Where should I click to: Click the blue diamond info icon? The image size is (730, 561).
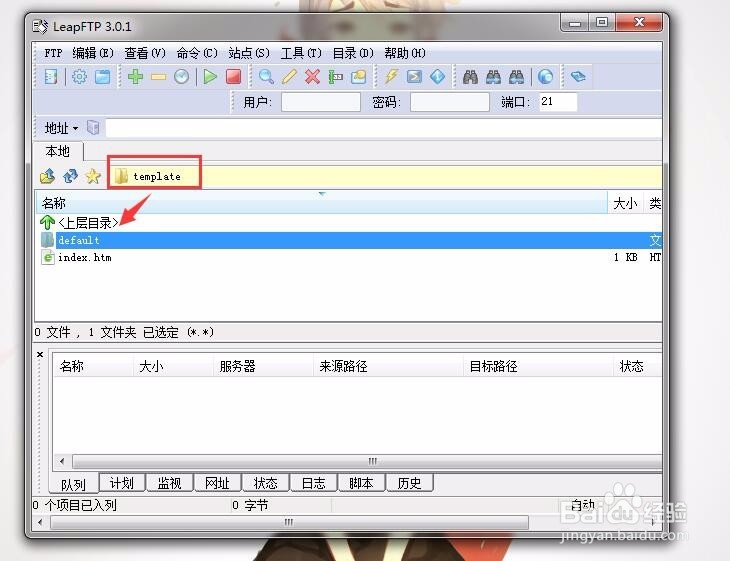(x=437, y=77)
